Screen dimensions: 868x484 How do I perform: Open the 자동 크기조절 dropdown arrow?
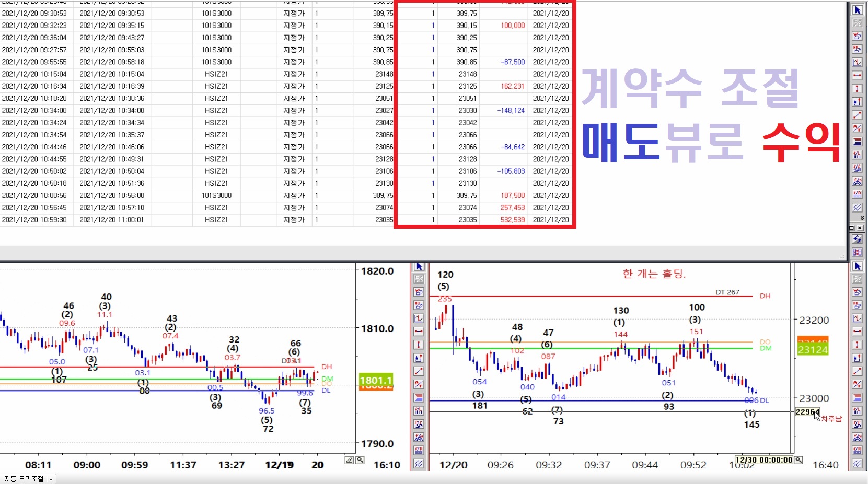[51, 479]
